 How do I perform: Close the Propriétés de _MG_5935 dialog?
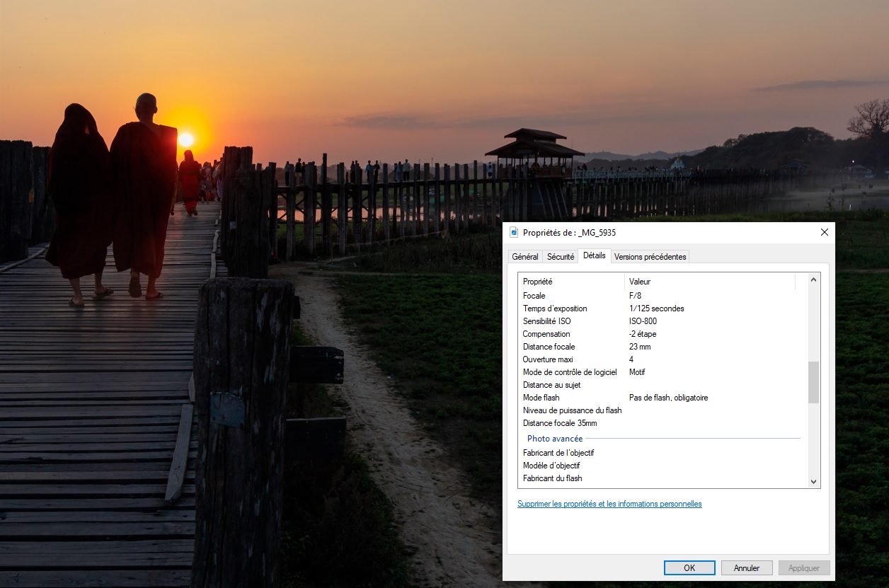[824, 232]
